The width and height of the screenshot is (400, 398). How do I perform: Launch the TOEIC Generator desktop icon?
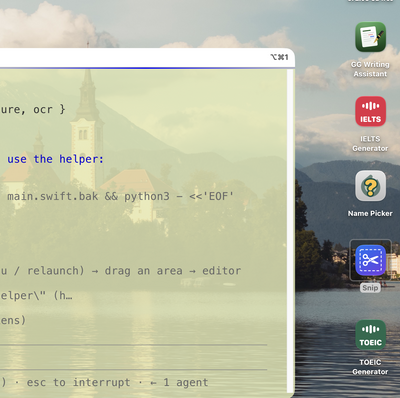[x=370, y=335]
